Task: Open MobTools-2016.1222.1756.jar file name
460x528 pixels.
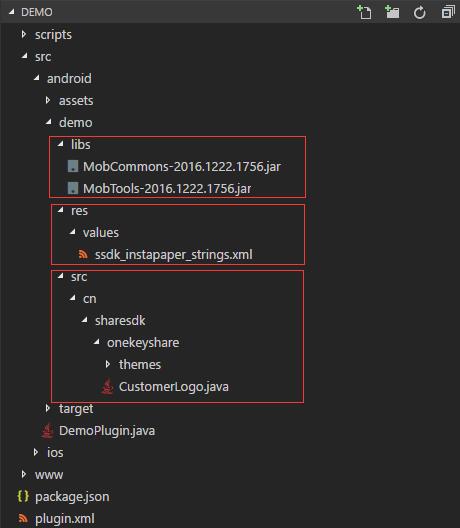Action: (x=167, y=189)
